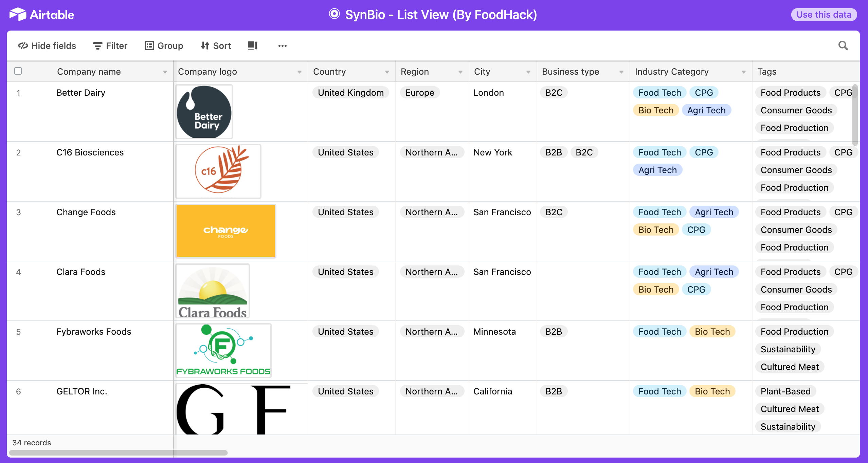Click CPG industry tag in Clara Foods row
This screenshot has height=463, width=868.
click(696, 290)
